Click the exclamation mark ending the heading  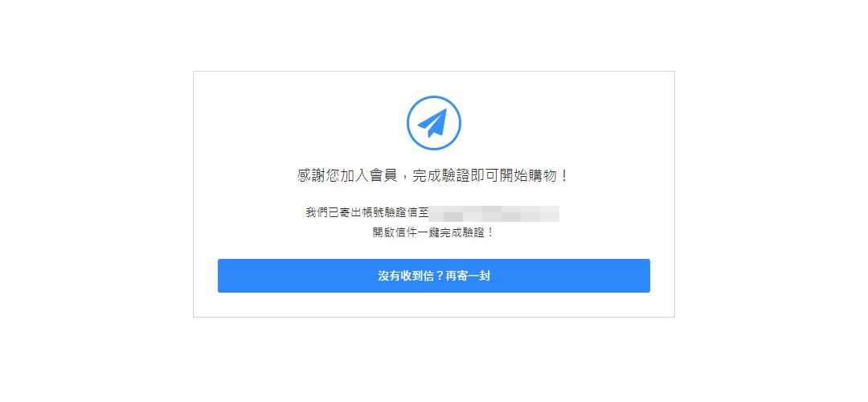click(x=563, y=176)
